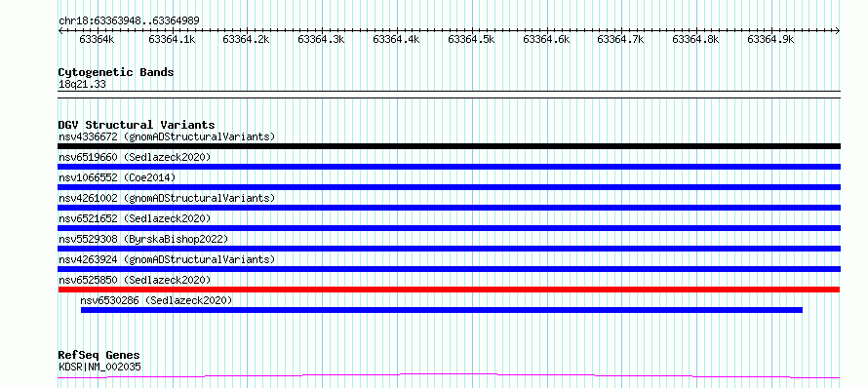The width and height of the screenshot is (868, 388).
Task: Click the 63364.5k ruler tick label
Action: (471, 39)
